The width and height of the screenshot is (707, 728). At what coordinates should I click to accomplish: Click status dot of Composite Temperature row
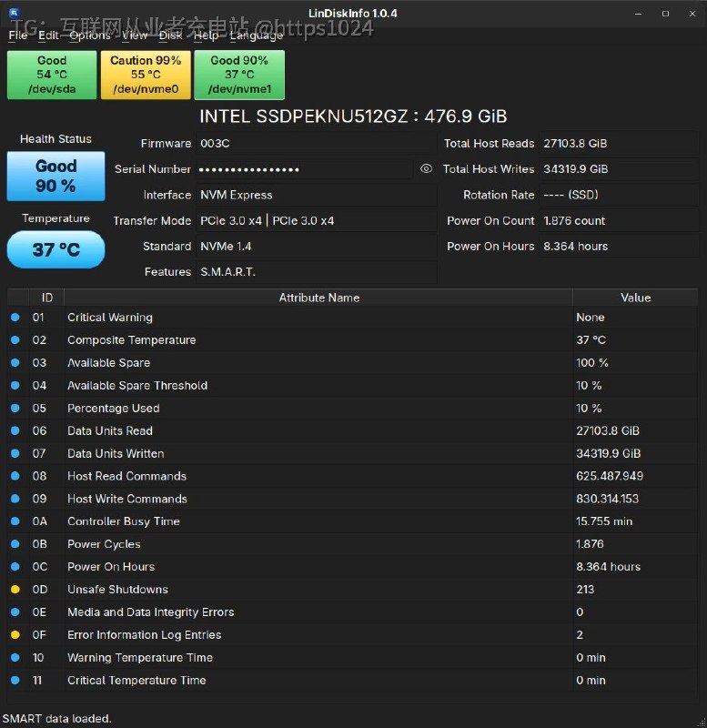point(15,339)
